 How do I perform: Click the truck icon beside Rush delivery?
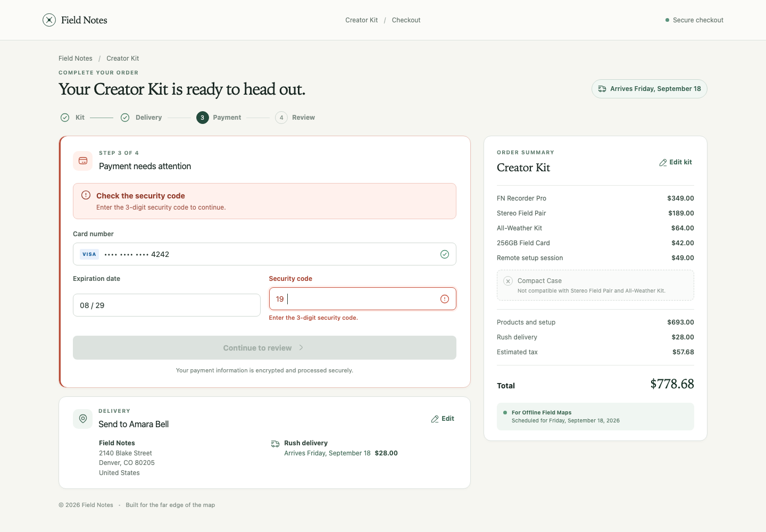click(275, 444)
